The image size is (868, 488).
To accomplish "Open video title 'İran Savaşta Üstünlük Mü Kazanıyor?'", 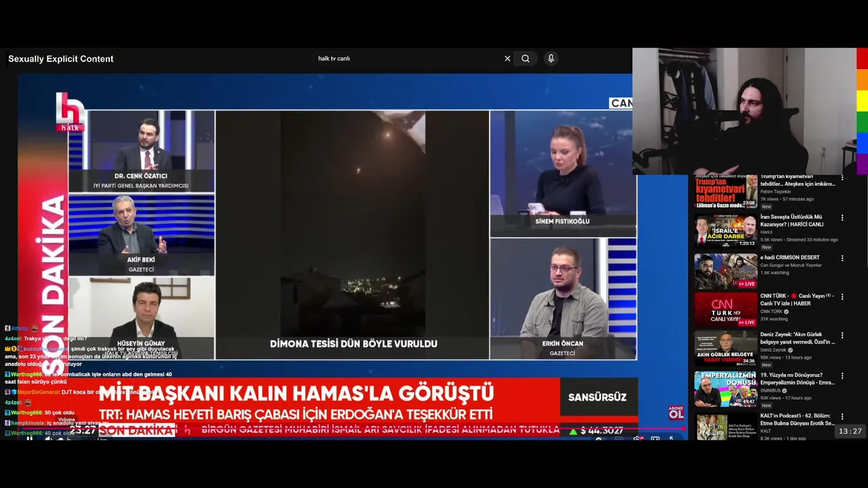I will [x=792, y=220].
